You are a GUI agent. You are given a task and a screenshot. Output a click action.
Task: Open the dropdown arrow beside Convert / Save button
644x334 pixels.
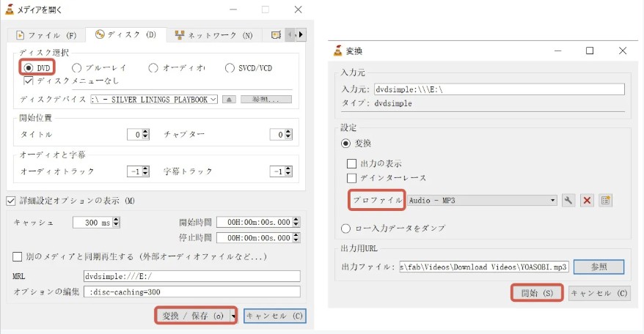click(x=233, y=316)
